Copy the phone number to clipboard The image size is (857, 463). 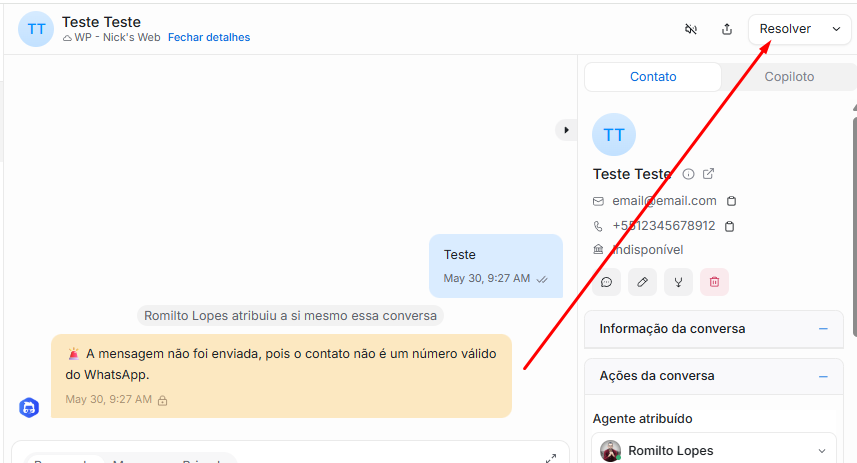tap(729, 226)
